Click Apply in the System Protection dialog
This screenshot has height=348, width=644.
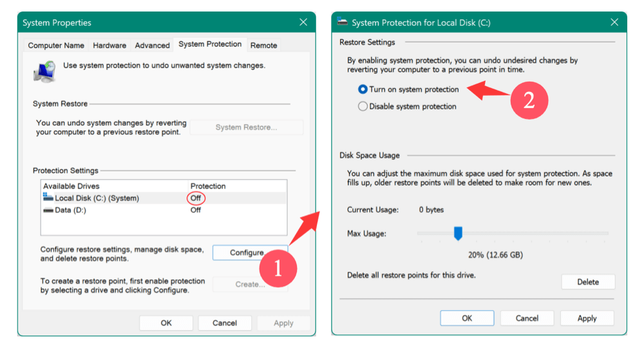coord(587,318)
